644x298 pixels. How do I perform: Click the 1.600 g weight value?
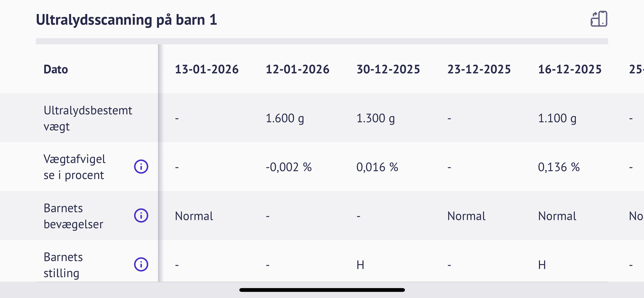point(285,118)
